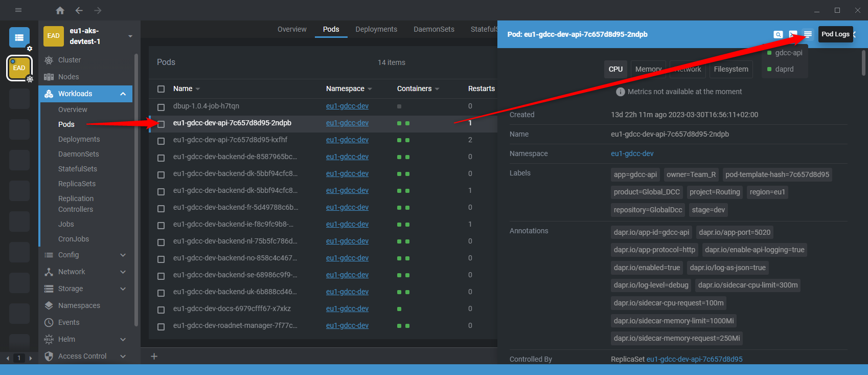Open the namespace link in the dbup-1.0.4-job-h7tqn row
Screen dimensions: 868x375
click(347, 106)
